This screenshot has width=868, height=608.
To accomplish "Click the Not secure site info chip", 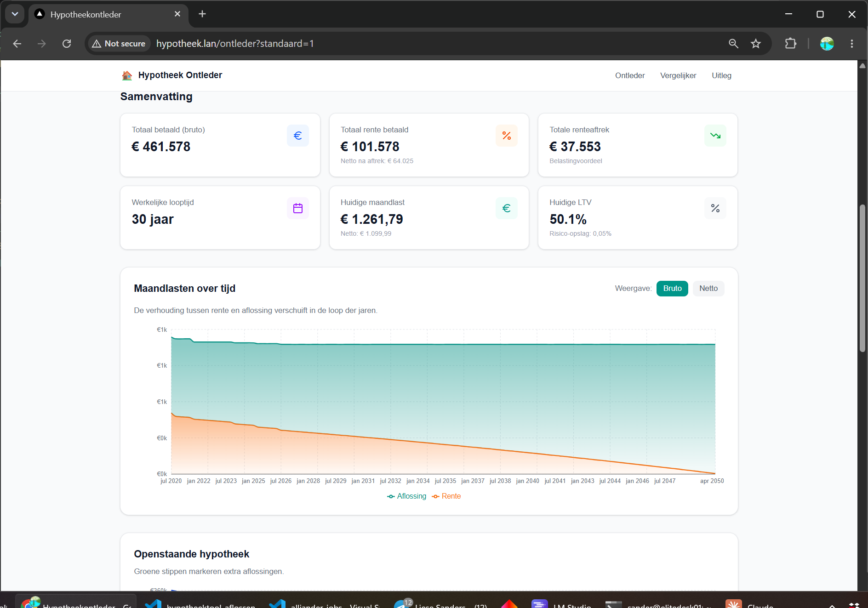I will (x=119, y=44).
